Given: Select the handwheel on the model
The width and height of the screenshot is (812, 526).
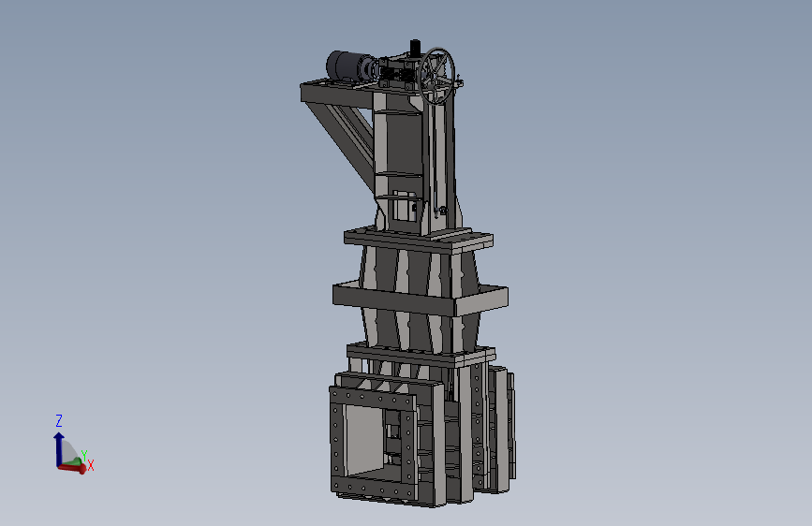Looking at the screenshot, I should tap(436, 76).
